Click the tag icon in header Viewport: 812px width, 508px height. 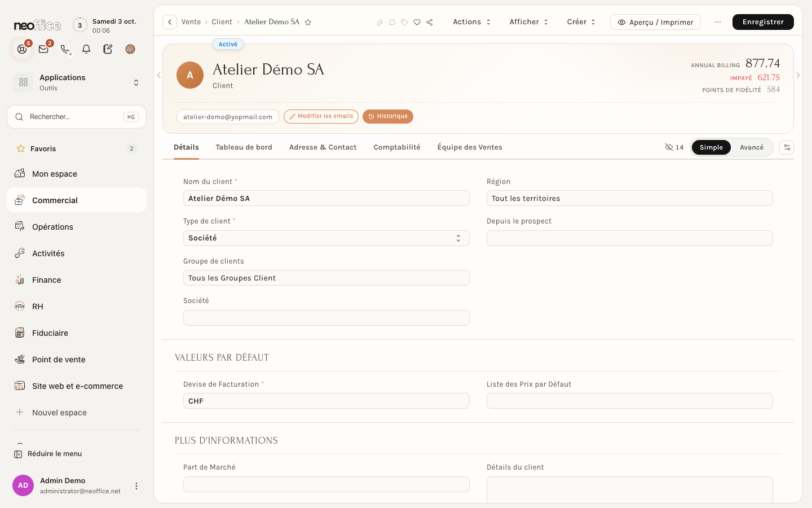click(x=404, y=23)
